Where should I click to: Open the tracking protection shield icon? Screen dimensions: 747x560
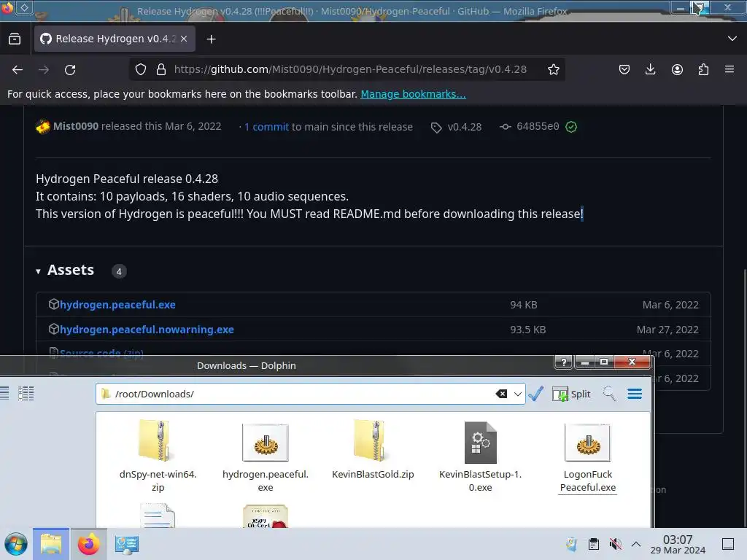141,69
